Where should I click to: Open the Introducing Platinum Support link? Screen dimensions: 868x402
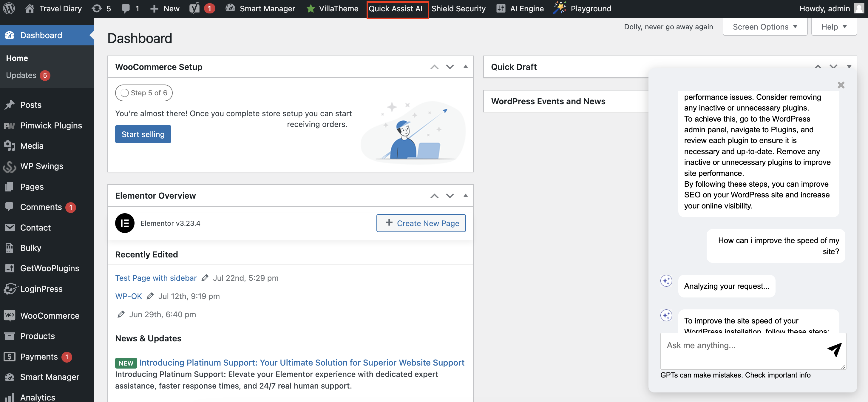coord(302,363)
